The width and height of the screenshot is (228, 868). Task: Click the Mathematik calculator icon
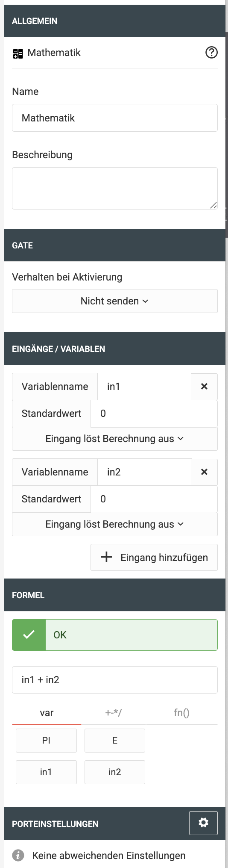(18, 53)
